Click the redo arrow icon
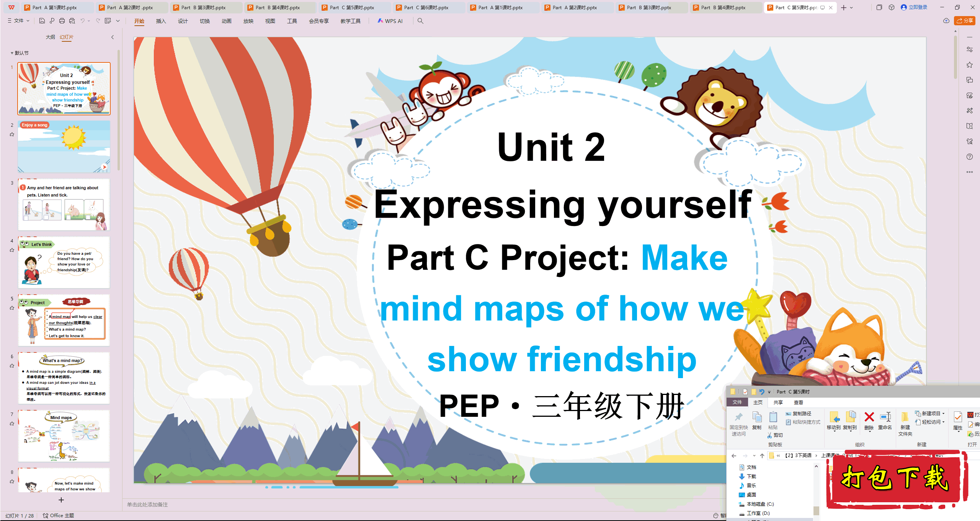The width and height of the screenshot is (980, 521). 98,21
